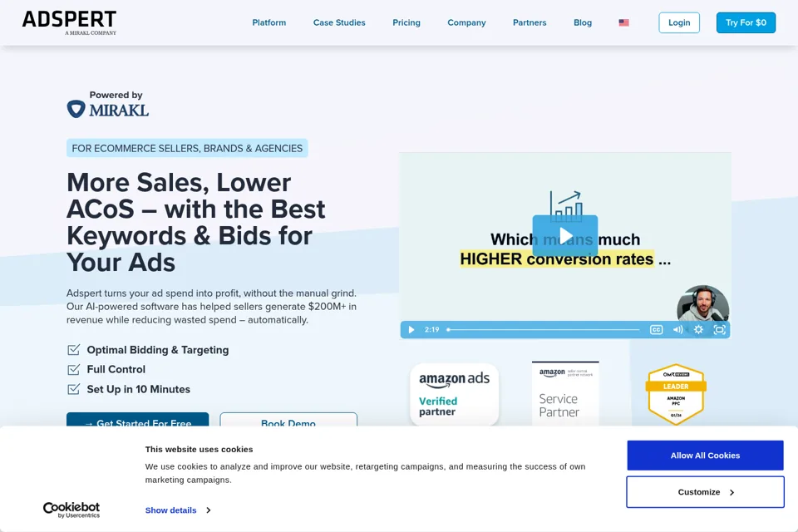Viewport: 798px width, 532px height.
Task: Click the Amazon Service Partner badge
Action: point(565,393)
